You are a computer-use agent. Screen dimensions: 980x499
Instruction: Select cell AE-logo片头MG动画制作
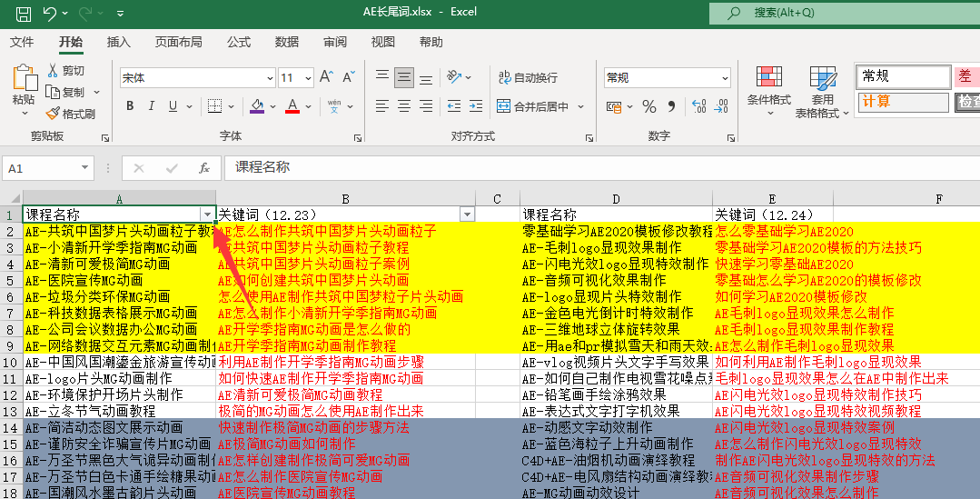pos(119,378)
